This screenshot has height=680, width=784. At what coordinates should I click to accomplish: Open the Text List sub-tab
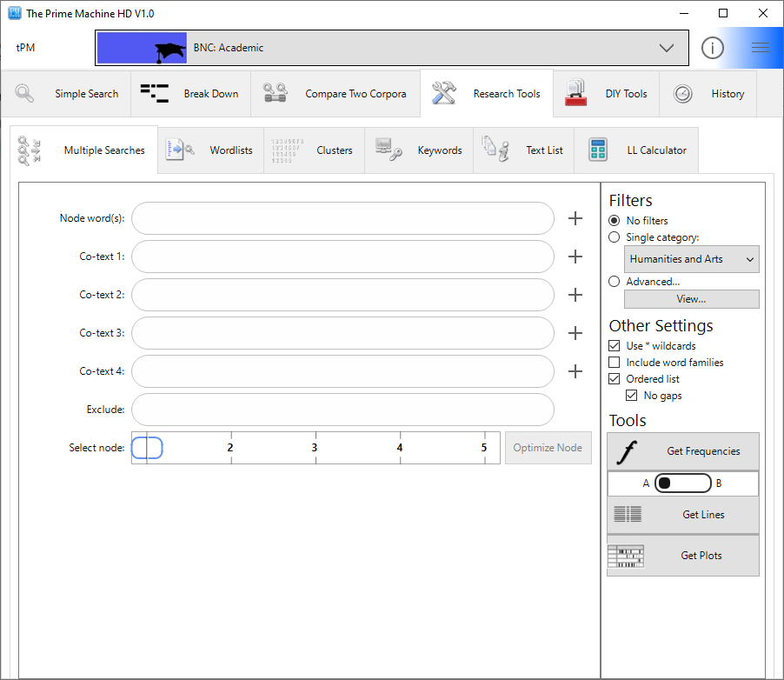pyautogui.click(x=523, y=150)
